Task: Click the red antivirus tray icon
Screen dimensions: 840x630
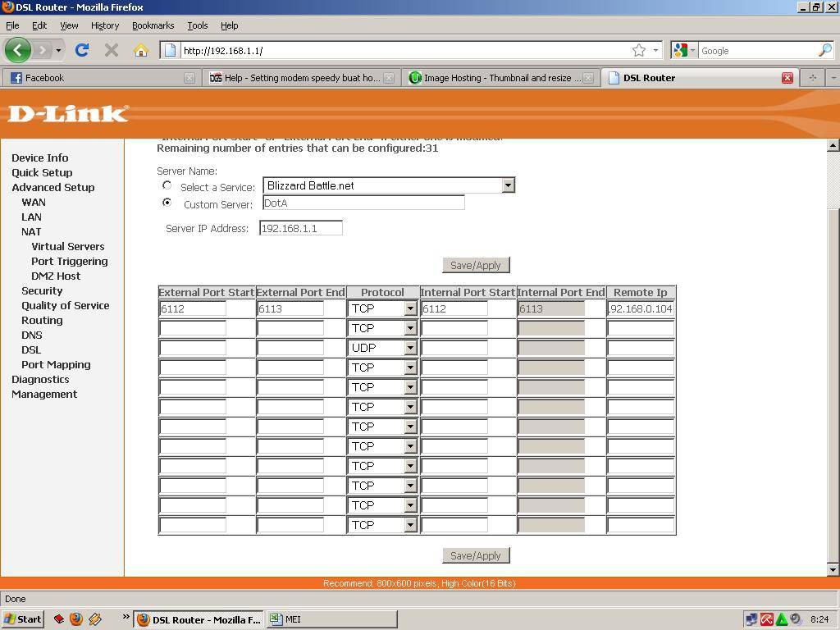Action: coord(767,619)
